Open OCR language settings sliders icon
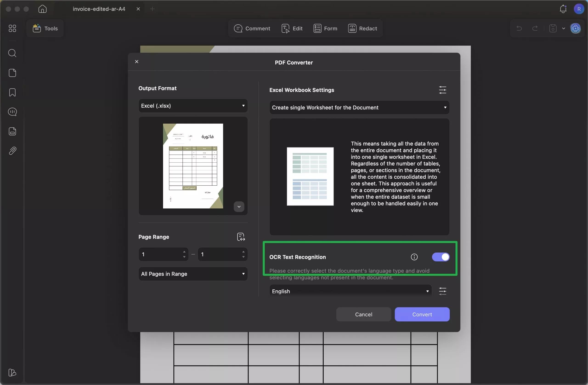The width and height of the screenshot is (588, 385). point(442,291)
